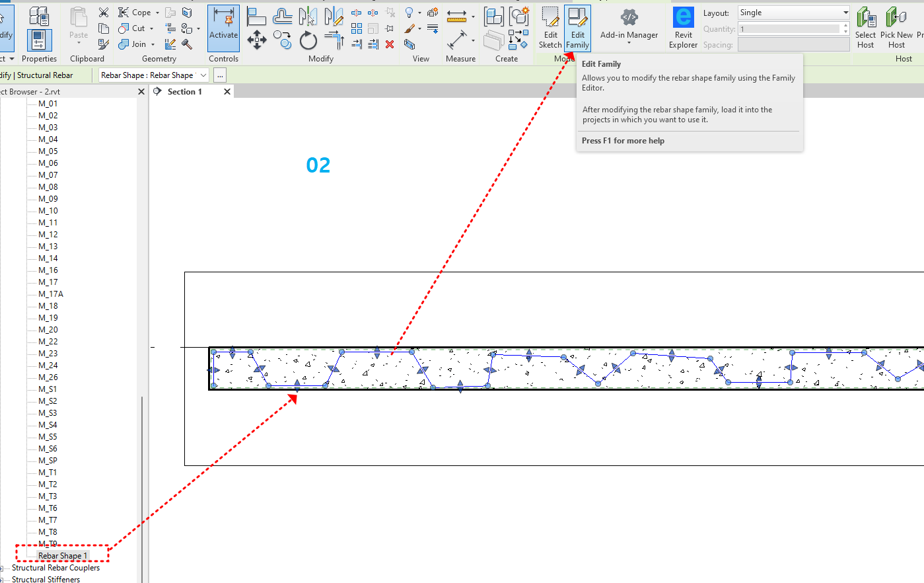Click the Join geometry tool

[x=132, y=44]
